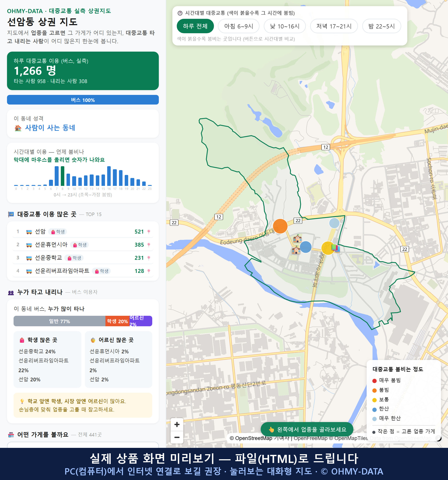Click the books icon map marker
Viewport: 448px width, 480px height.
pyautogui.click(x=336, y=248)
